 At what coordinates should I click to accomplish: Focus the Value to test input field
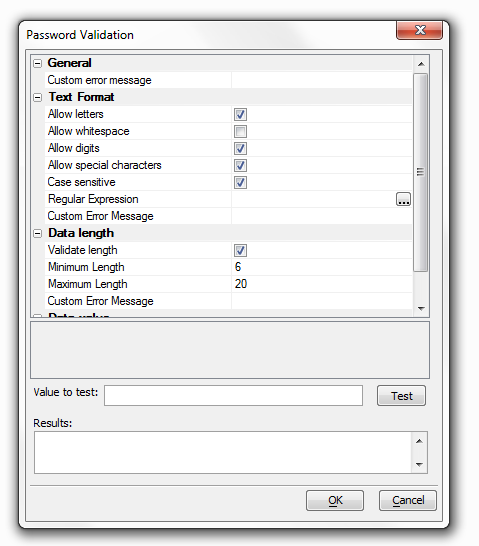tap(233, 396)
